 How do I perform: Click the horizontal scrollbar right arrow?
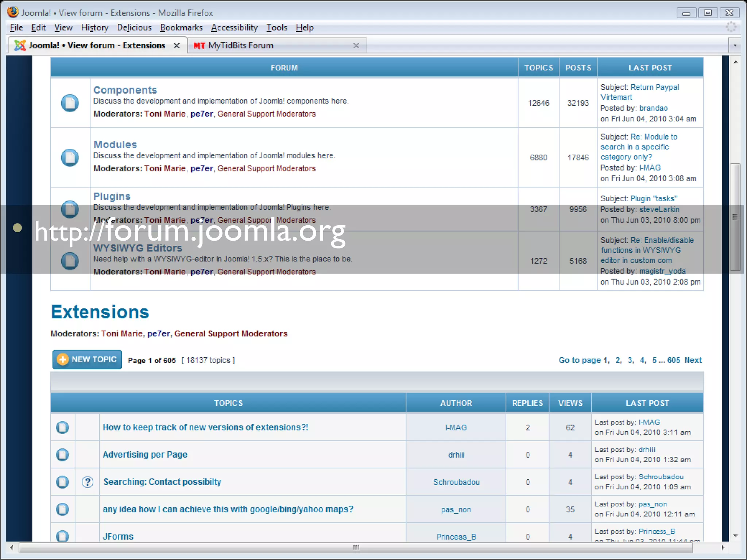click(723, 548)
